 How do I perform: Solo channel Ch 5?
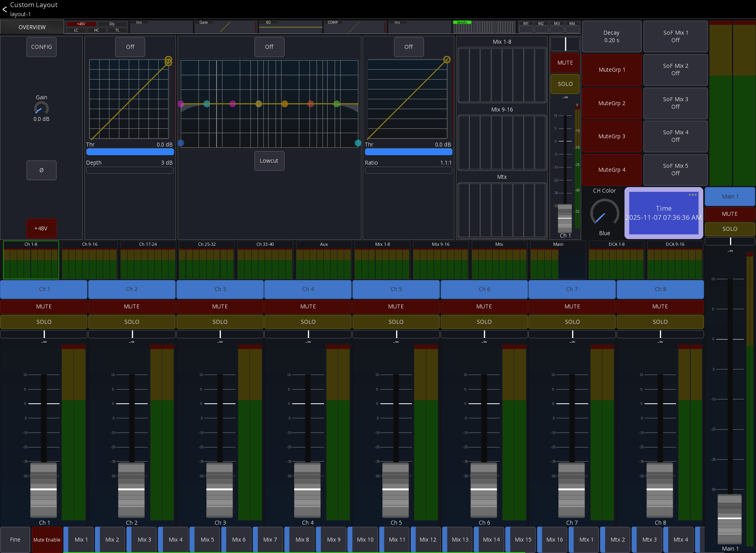pos(396,322)
